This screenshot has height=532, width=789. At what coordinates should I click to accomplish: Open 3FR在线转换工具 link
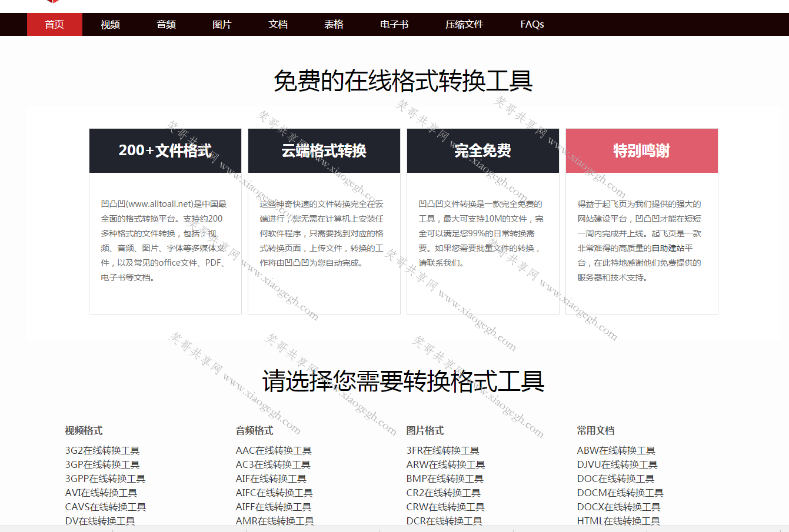[x=443, y=450]
